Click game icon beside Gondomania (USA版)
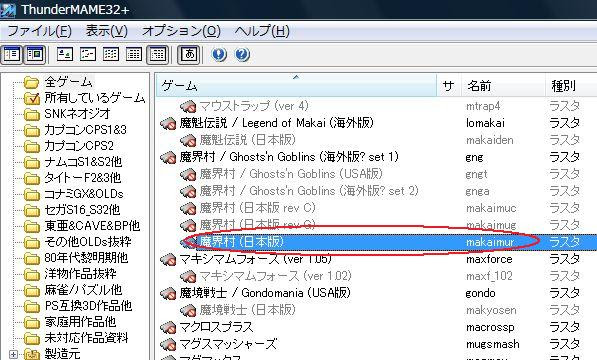597x360 pixels. pos(168,293)
